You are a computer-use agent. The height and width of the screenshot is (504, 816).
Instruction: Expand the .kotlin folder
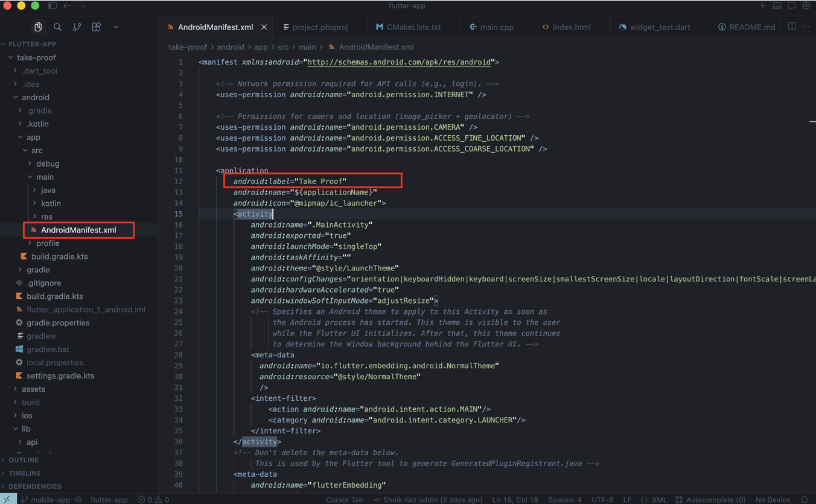[x=79, y=124]
